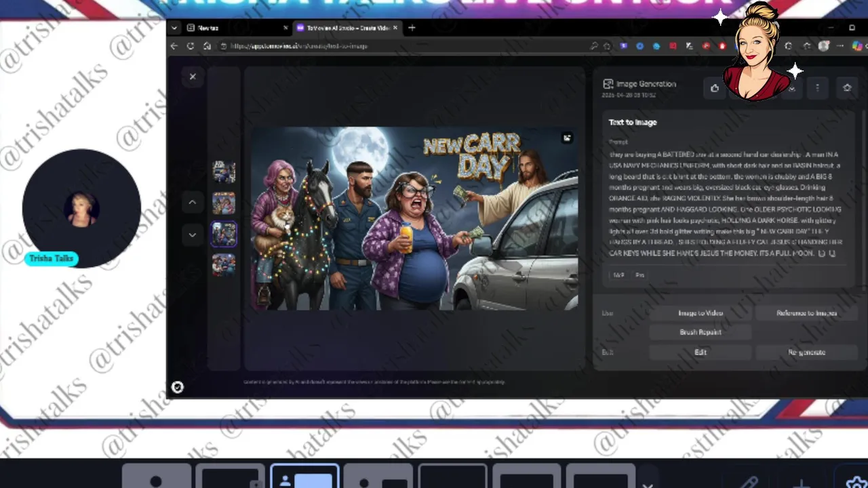
Task: Click the browser address bar URL
Action: [x=298, y=46]
